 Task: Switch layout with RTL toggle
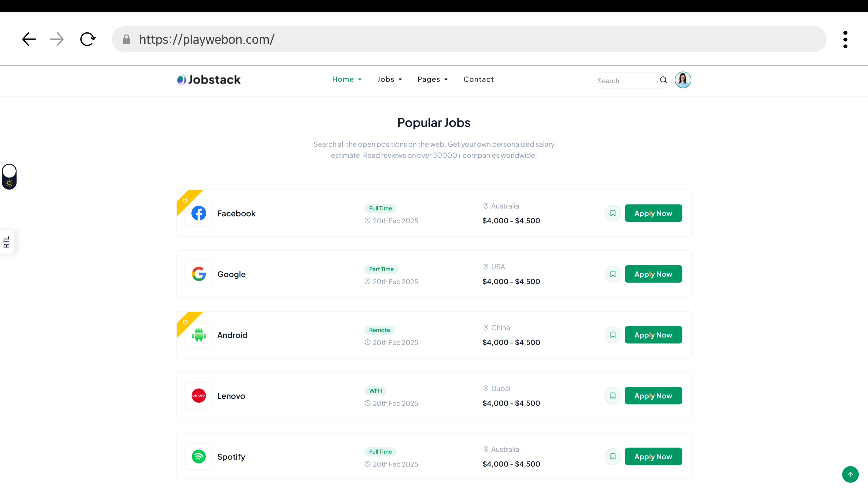click(7, 242)
